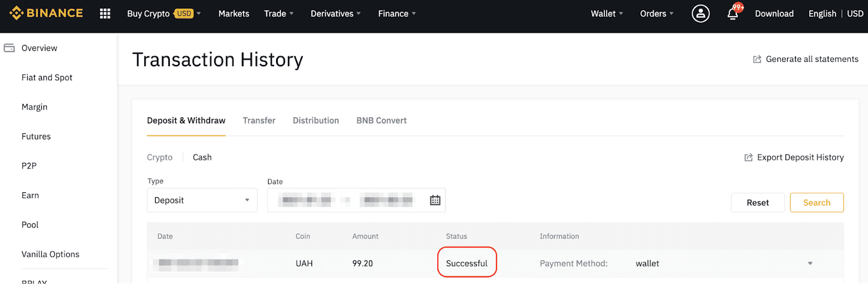Click Export Deposit History link
Viewport: 868px width, 284px height.
tap(800, 157)
